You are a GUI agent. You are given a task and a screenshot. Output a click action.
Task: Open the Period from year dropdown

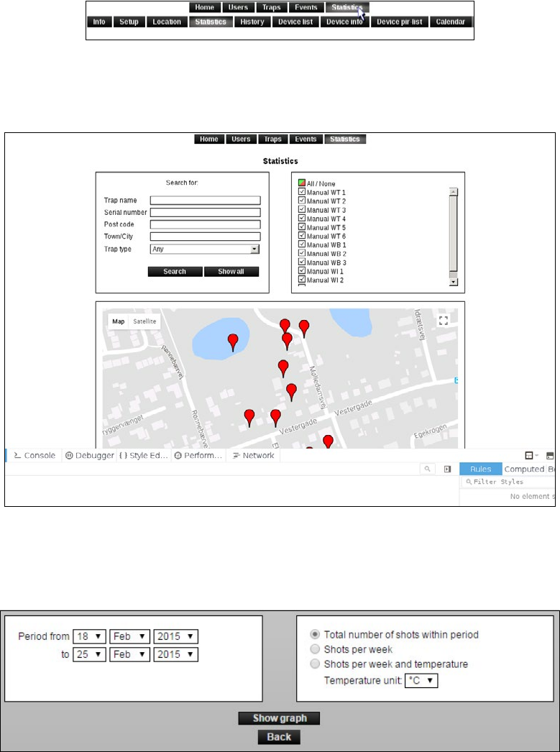point(176,636)
